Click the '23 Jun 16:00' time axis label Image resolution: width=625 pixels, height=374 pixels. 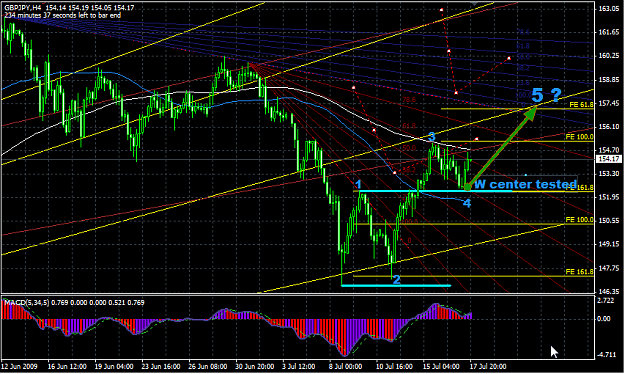tap(161, 366)
